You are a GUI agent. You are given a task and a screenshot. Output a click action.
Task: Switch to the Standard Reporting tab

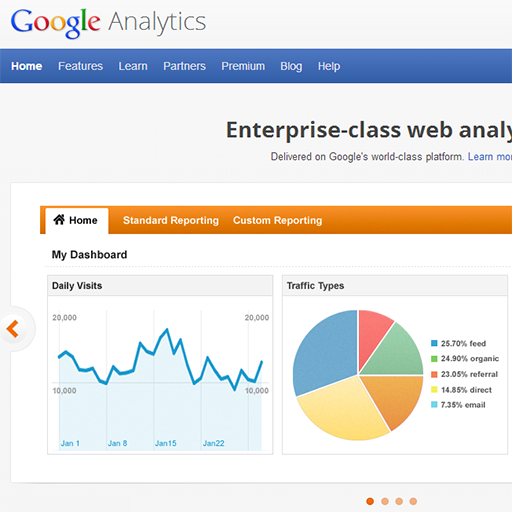pos(171,220)
